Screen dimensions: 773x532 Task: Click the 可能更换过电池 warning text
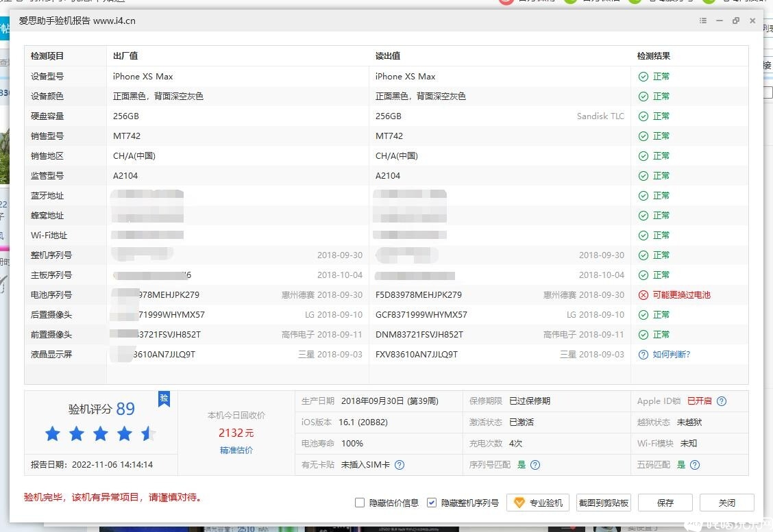[681, 295]
